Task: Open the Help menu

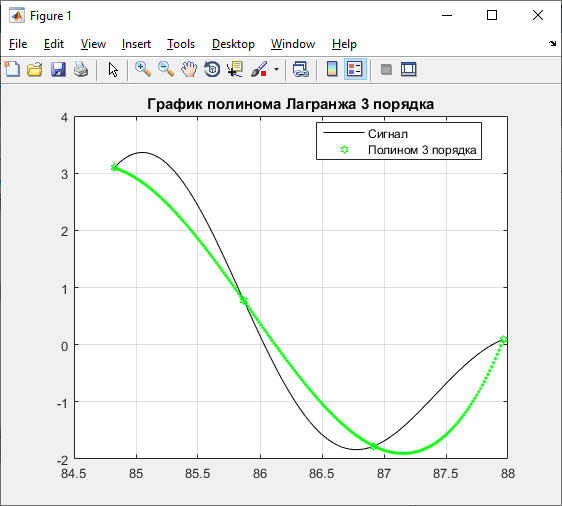Action: (344, 44)
